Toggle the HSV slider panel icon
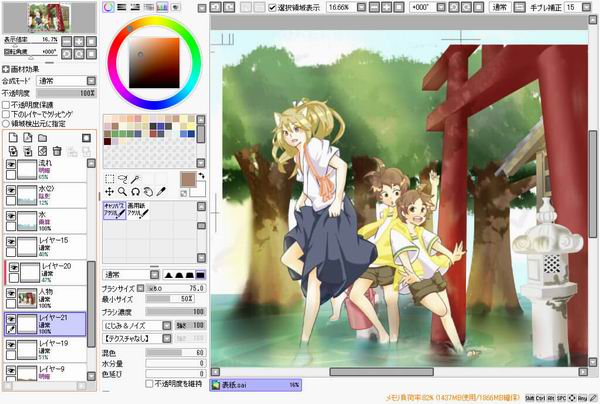The image size is (600, 404). 135,7
